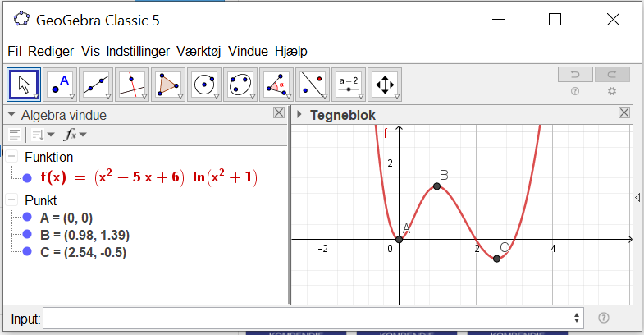This screenshot has height=335, width=644.
Task: Select the Move Graphics View tool
Action: (386, 85)
